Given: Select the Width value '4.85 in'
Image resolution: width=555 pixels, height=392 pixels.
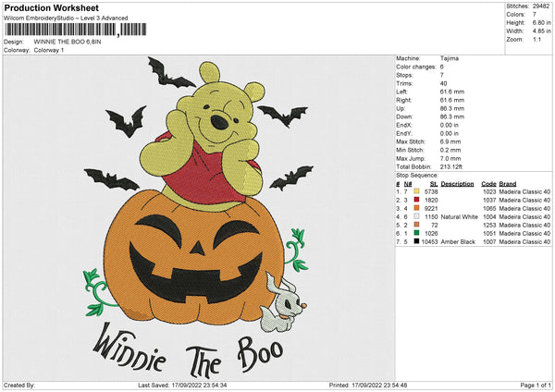Looking at the screenshot, I should click(x=541, y=31).
